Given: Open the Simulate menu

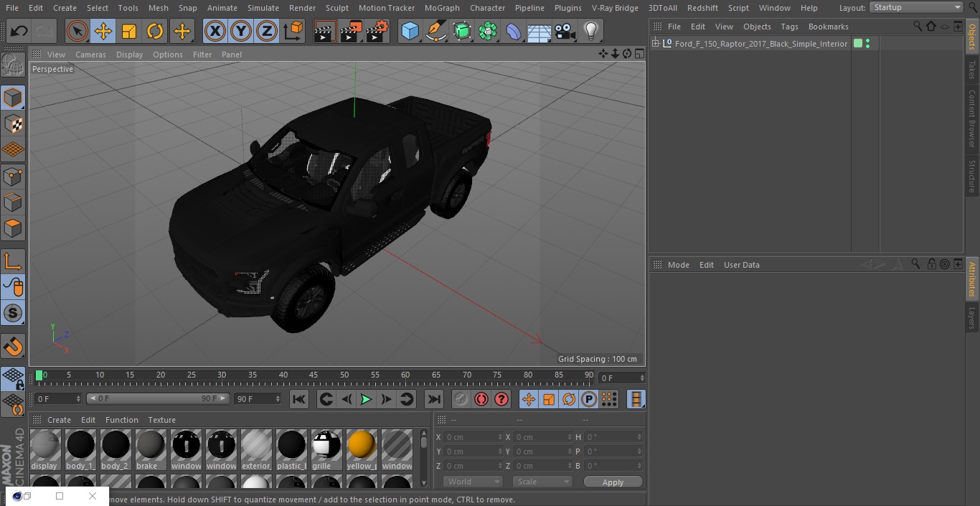Looking at the screenshot, I should click(263, 7).
